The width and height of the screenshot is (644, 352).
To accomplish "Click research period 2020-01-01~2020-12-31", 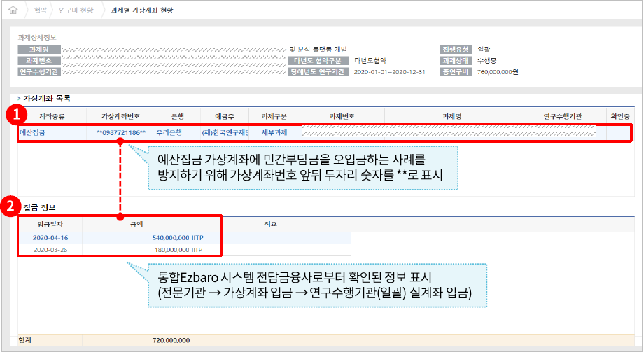I will [x=389, y=72].
